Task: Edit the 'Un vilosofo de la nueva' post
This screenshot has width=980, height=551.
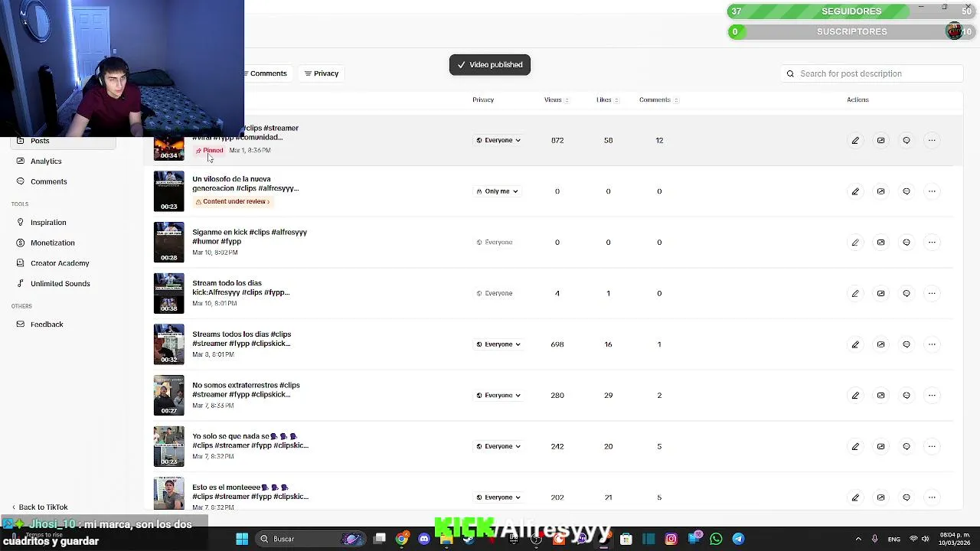Action: (x=855, y=191)
